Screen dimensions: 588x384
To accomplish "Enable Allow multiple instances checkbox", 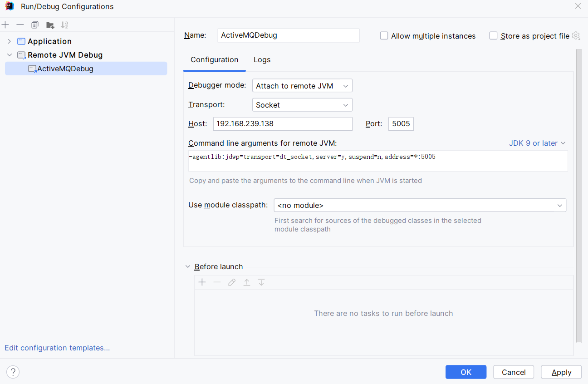I will (x=384, y=36).
